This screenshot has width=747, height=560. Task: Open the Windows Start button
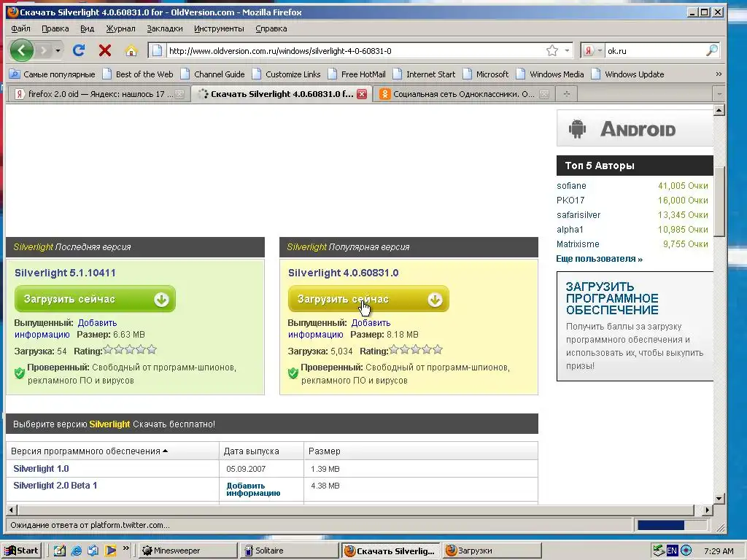tap(21, 551)
